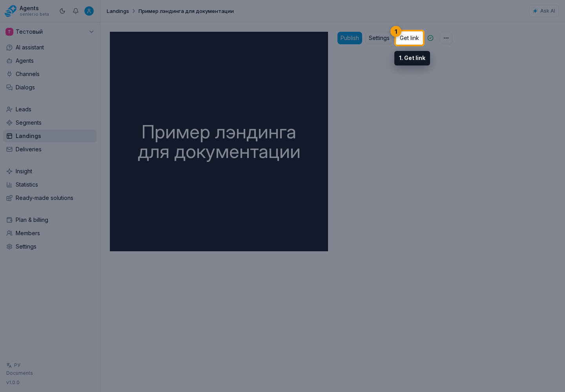Click the Ready-made solutions icon
The image size is (565, 392).
pos(9,198)
